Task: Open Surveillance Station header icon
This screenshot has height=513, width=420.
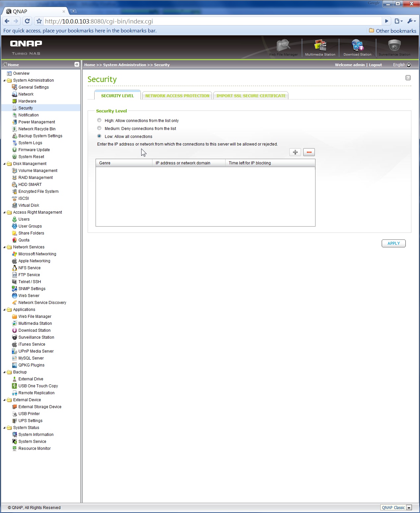Action: coord(394,46)
